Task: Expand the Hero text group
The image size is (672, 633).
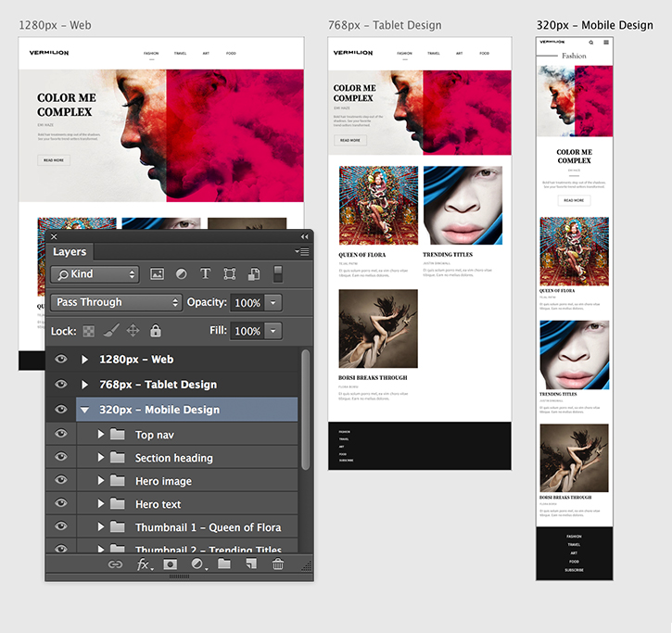Action: click(x=100, y=503)
